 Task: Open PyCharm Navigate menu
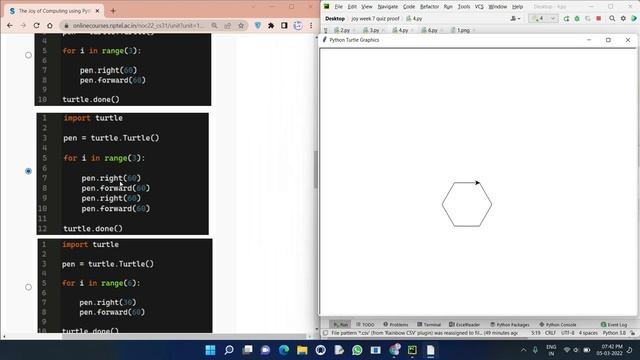click(388, 7)
